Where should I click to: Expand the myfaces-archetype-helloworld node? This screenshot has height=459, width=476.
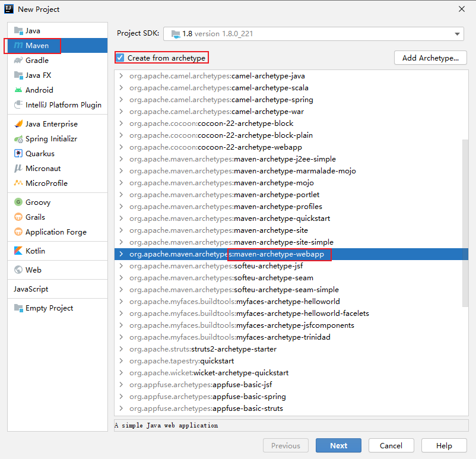point(122,301)
